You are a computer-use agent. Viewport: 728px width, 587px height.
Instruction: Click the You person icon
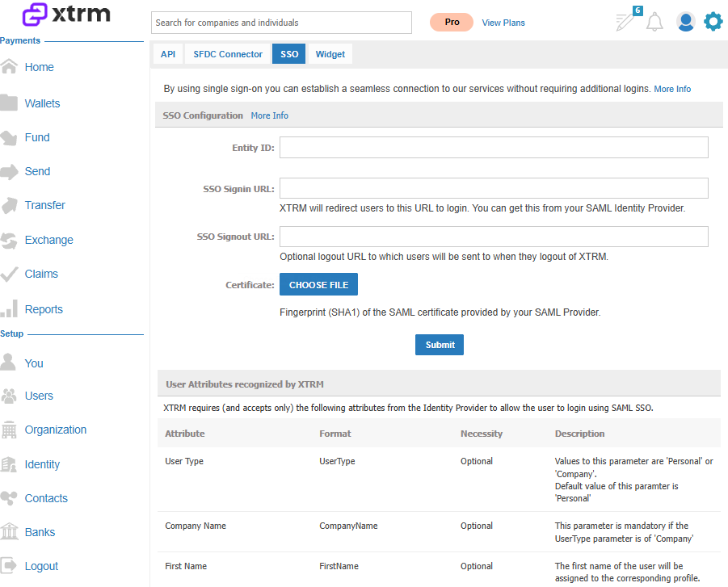[9, 362]
